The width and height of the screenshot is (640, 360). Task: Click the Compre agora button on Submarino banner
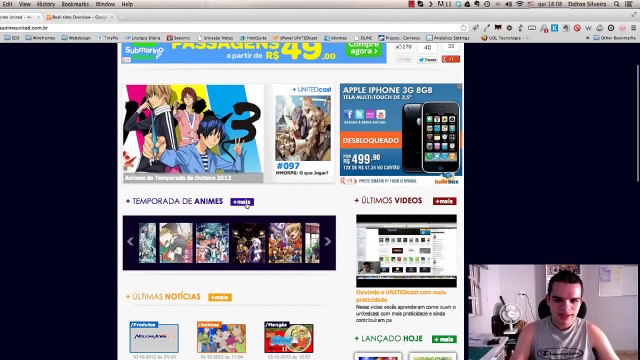coord(364,49)
